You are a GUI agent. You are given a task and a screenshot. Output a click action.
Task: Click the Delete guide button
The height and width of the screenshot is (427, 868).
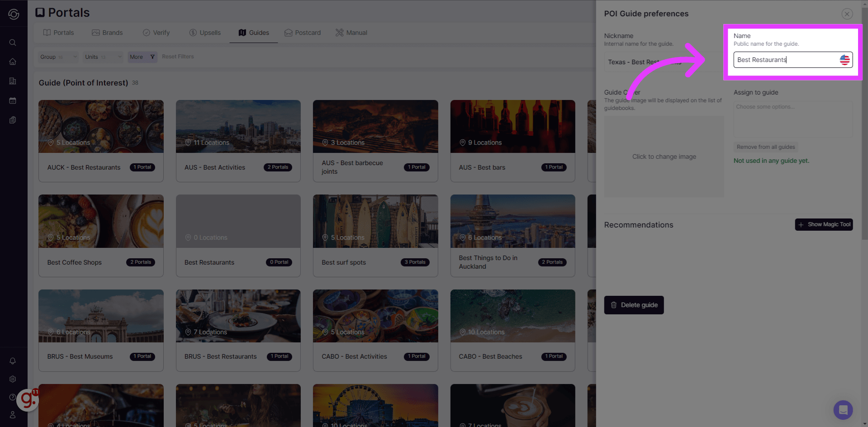pyautogui.click(x=634, y=305)
